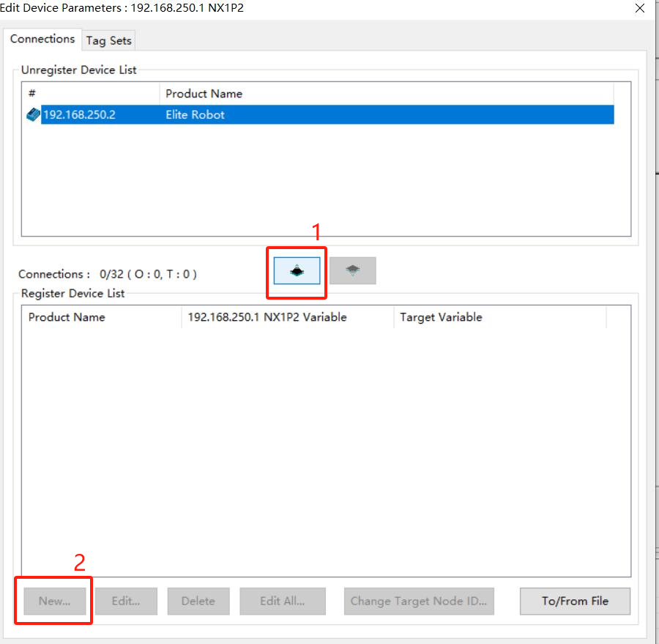Click the Target Variable column header

(441, 317)
